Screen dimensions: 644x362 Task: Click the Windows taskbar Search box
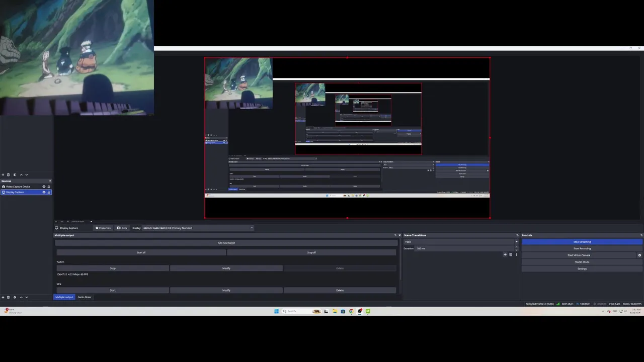(x=301, y=311)
